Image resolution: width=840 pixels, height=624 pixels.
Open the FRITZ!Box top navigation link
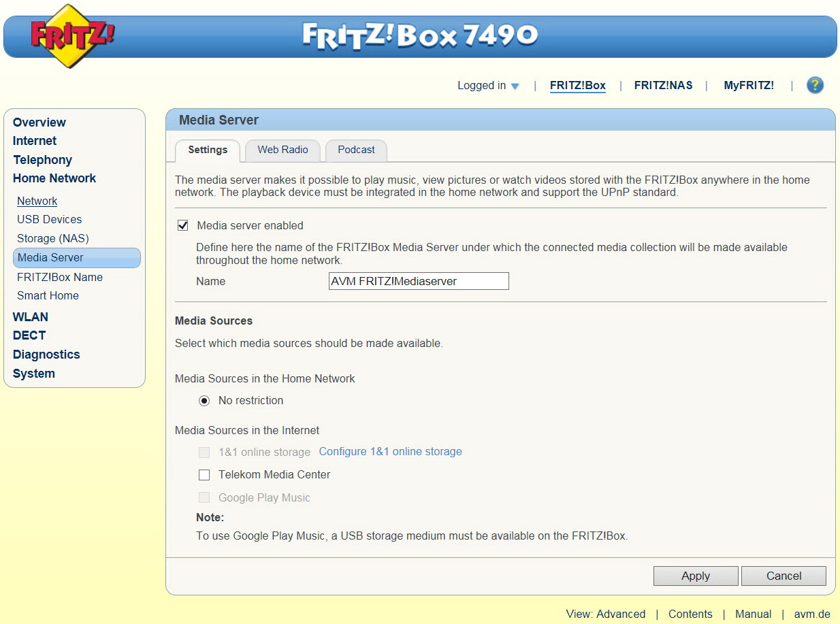tap(578, 86)
